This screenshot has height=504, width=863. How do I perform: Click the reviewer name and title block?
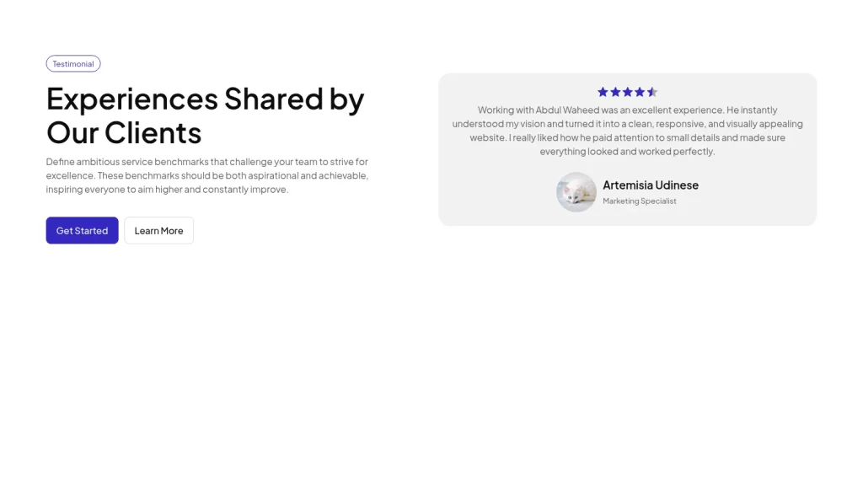[651, 192]
